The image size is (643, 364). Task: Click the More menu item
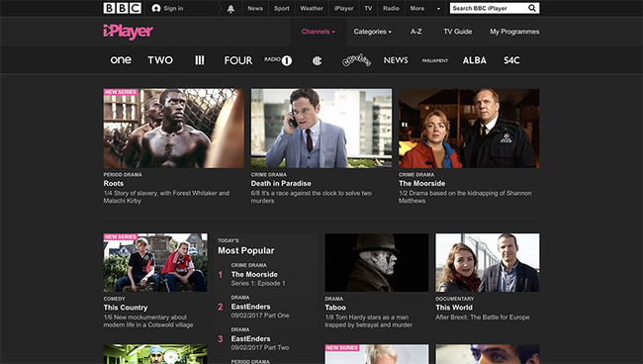coord(417,8)
